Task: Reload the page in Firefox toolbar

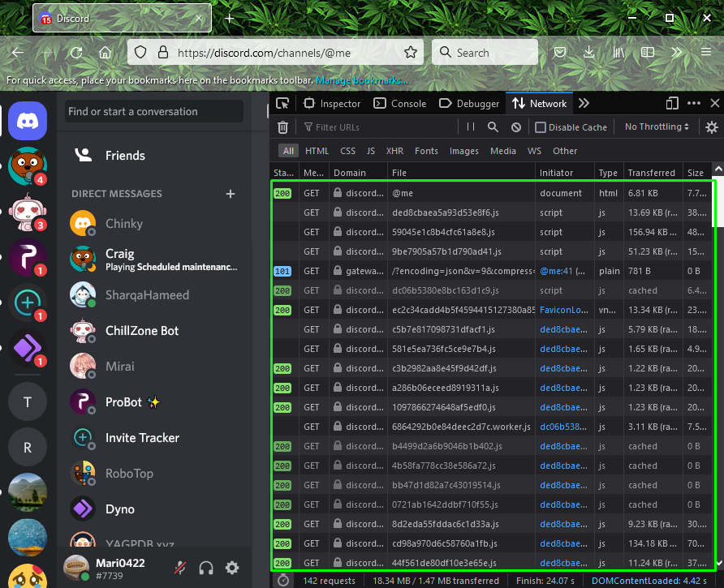Action: (76, 52)
